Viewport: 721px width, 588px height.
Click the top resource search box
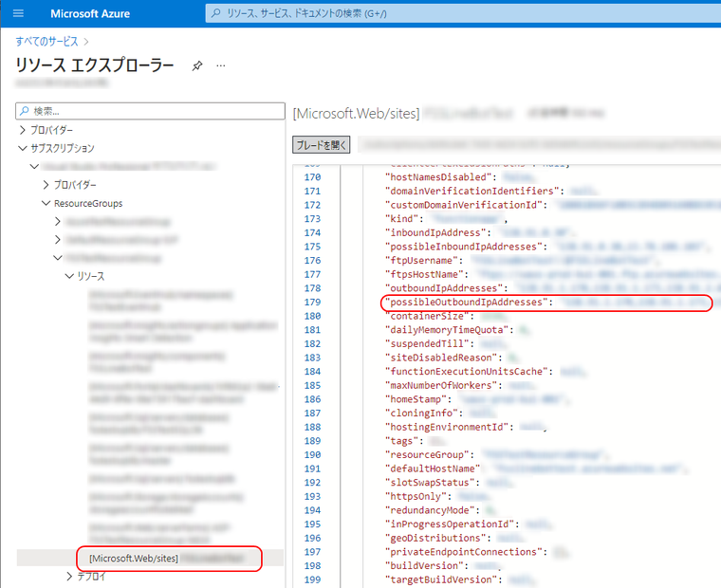[463, 13]
